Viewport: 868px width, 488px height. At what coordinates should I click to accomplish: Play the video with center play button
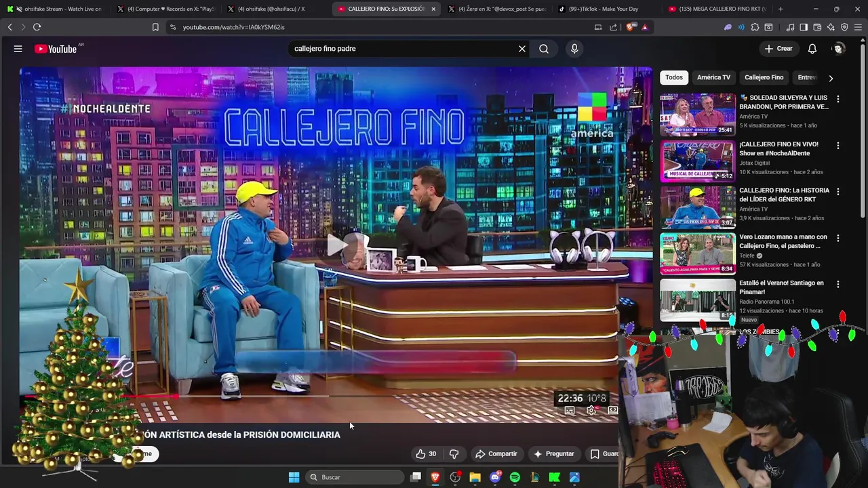pos(337,245)
